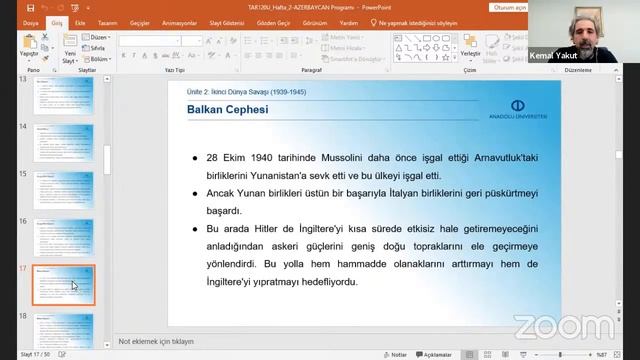Screen dimensions: 640x360
Task: Increase font size with the larger A
Action: coord(209,41)
